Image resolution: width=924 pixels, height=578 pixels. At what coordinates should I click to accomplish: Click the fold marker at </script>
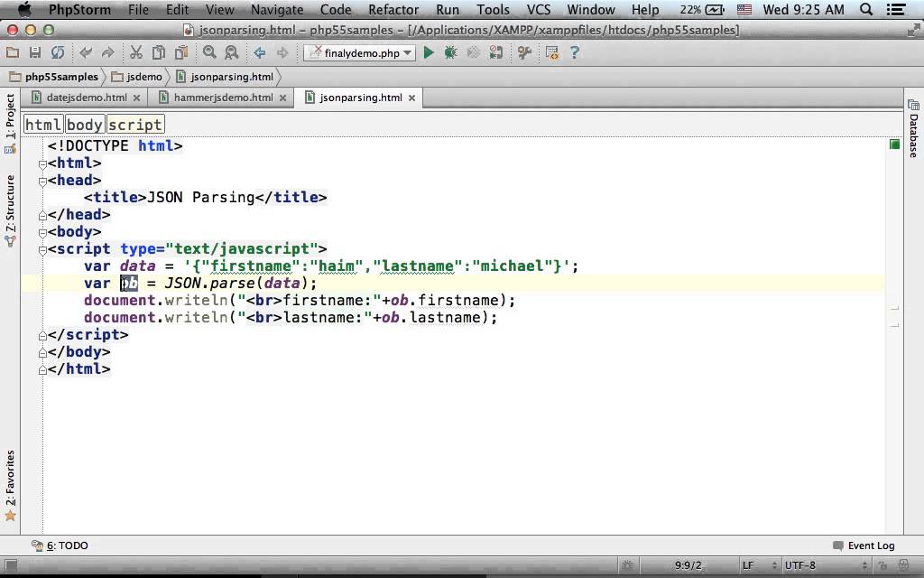tap(42, 336)
